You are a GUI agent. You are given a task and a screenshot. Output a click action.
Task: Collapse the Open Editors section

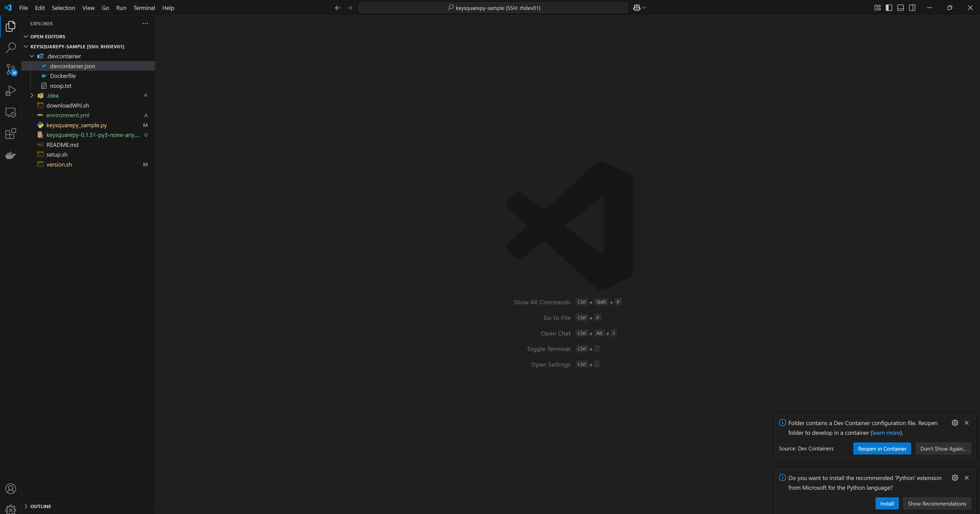pos(26,36)
